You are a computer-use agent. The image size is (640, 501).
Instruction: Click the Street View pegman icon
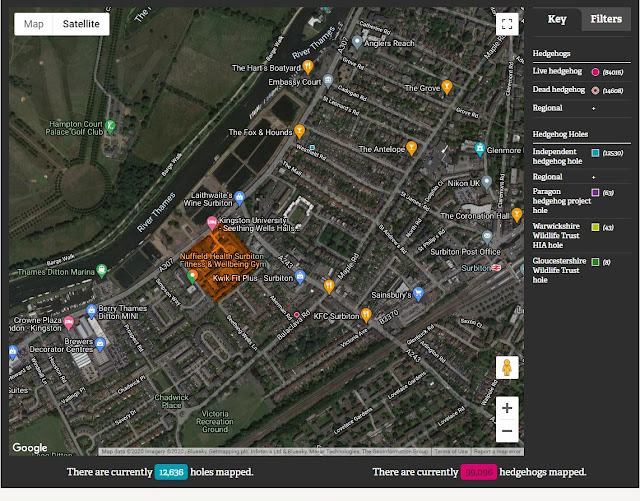[x=507, y=367]
